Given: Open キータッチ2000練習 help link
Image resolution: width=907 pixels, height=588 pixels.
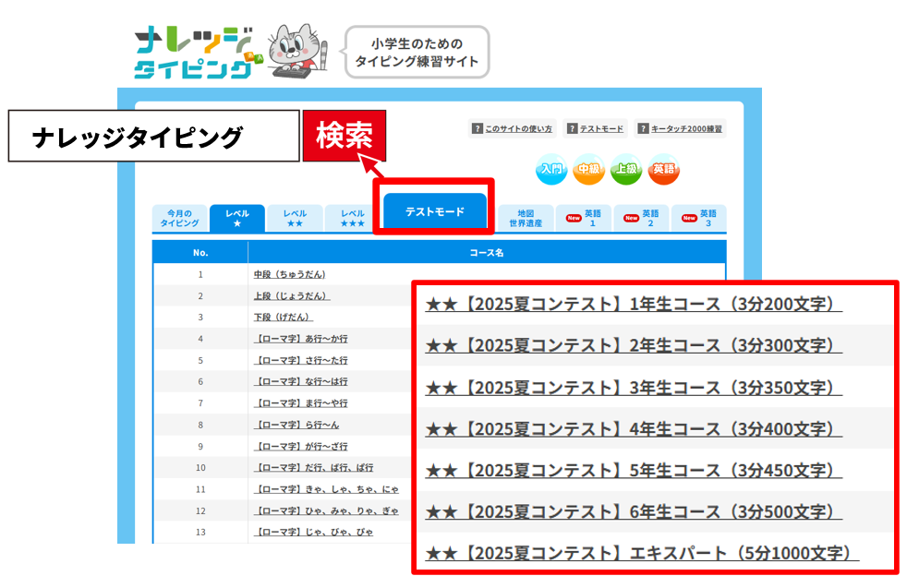Looking at the screenshot, I should 680,128.
